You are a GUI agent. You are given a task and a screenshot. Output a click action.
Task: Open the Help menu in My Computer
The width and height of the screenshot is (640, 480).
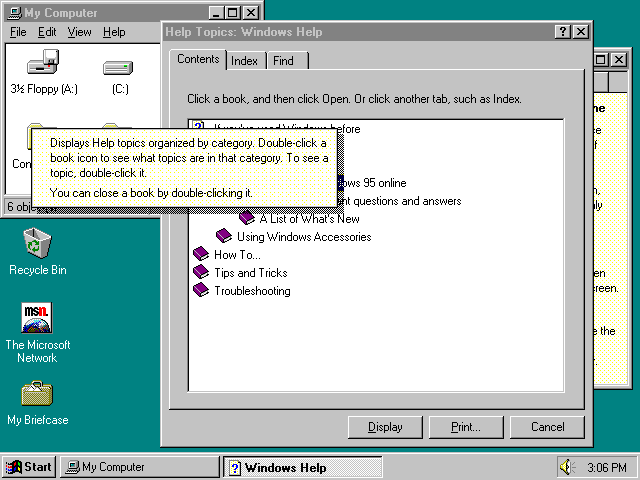coord(114,32)
